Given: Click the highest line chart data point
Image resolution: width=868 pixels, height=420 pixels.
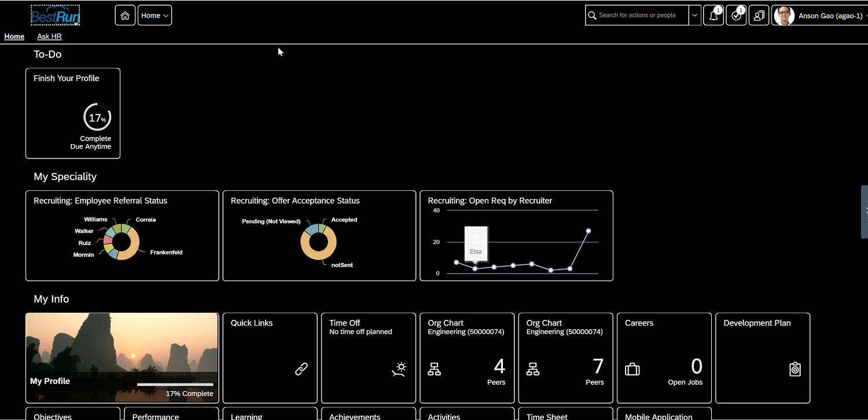Looking at the screenshot, I should pyautogui.click(x=589, y=231).
